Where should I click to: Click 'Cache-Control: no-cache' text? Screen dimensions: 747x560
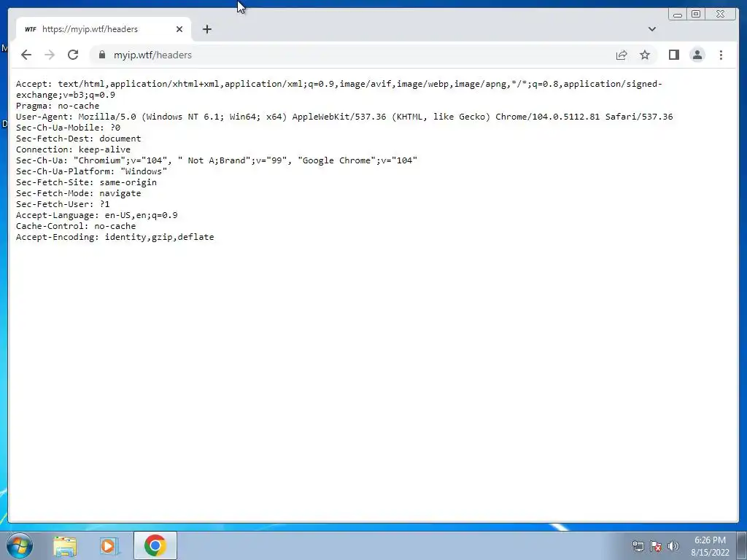(x=76, y=226)
